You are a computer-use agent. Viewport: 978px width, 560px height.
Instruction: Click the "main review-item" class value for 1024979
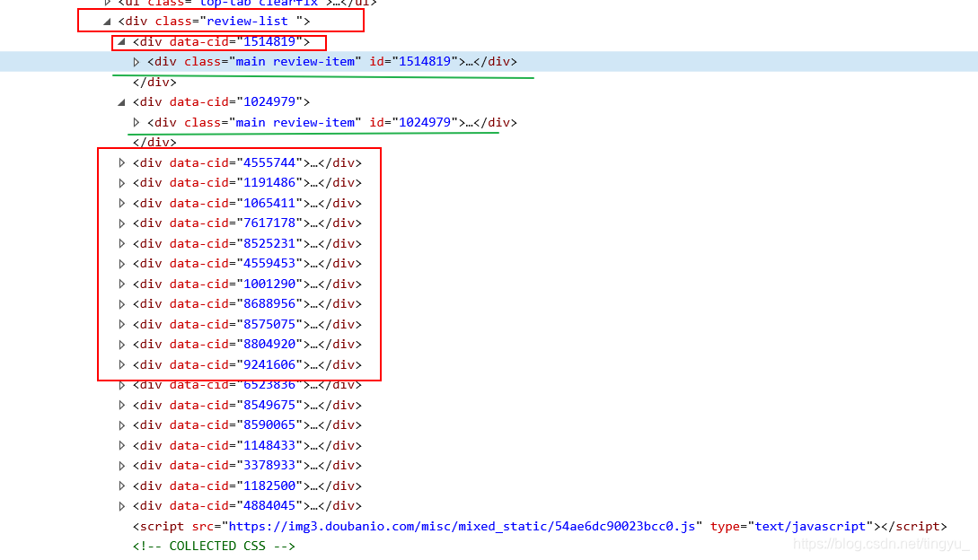point(295,122)
